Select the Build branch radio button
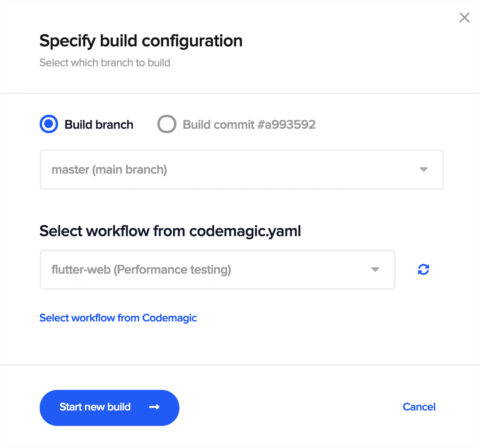 [49, 124]
